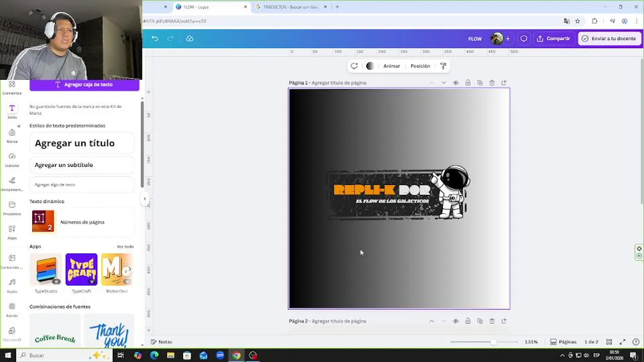This screenshot has height=362, width=644.
Task: Open the Proyectos panel
Action: [12, 208]
